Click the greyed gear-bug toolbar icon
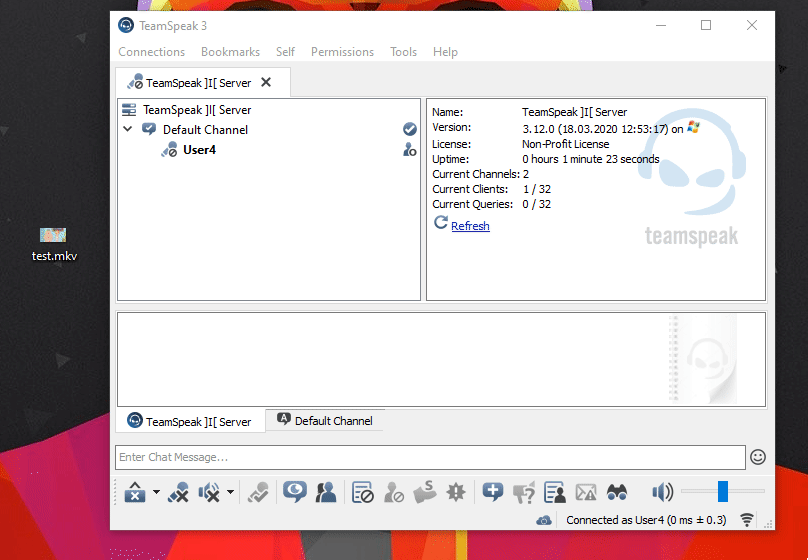 tap(456, 493)
